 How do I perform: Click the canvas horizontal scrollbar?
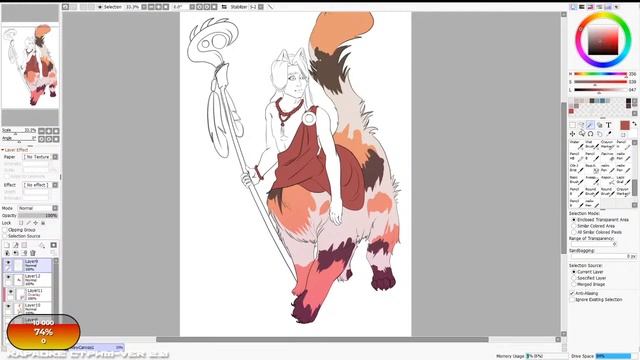click(322, 340)
